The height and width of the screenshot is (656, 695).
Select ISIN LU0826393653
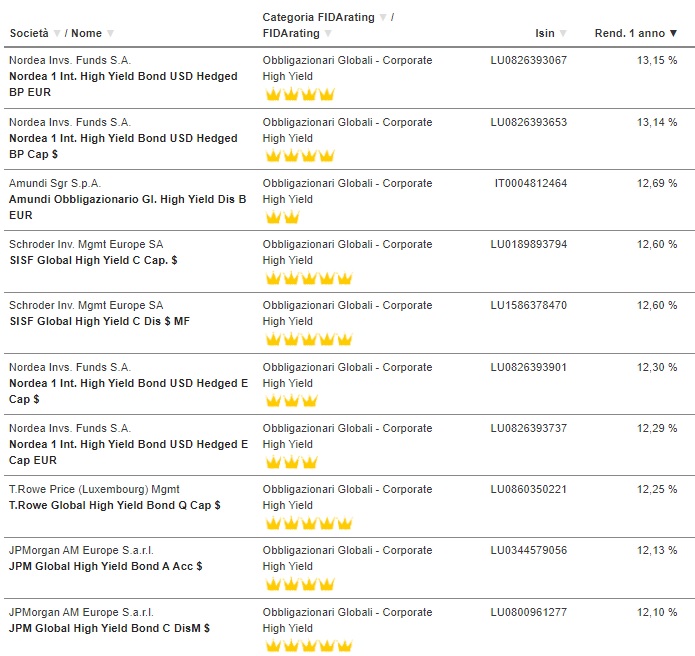click(528, 122)
